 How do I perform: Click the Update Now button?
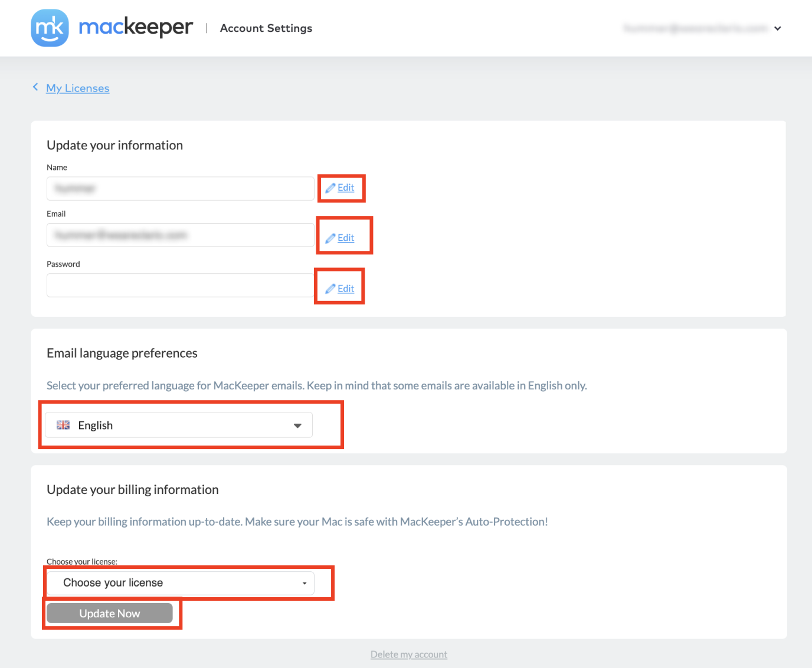110,613
